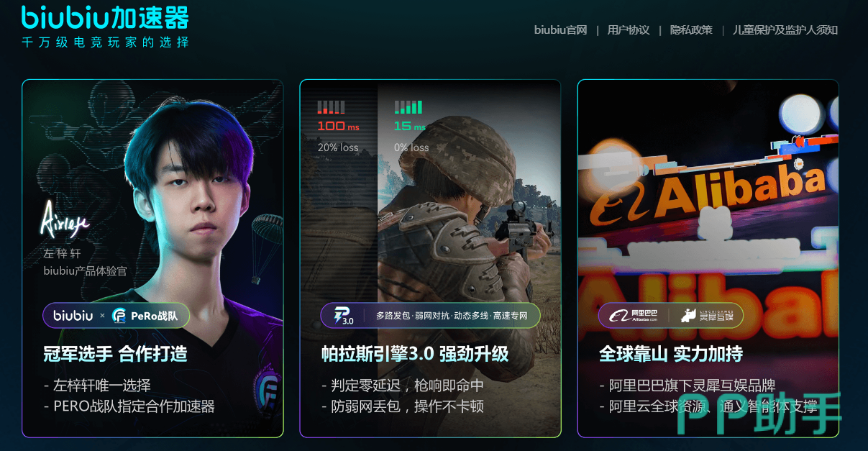Viewport: 868px width, 451px height.
Task: Open the biubiu官网 link
Action: tap(560, 30)
